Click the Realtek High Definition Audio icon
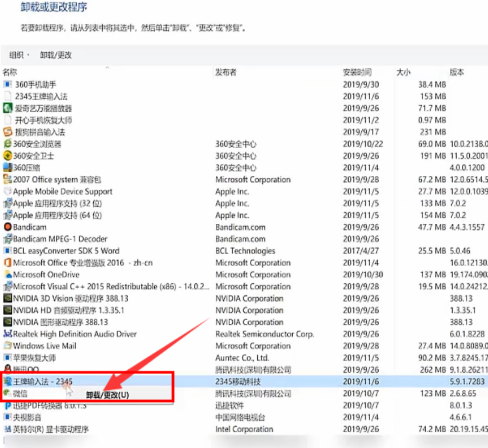488x448 pixels. (7, 334)
